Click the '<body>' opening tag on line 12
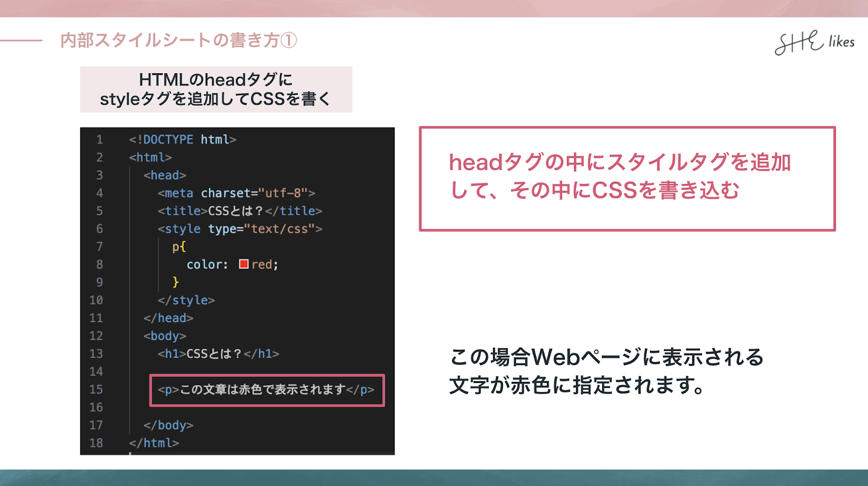The width and height of the screenshot is (868, 486). pos(165,336)
